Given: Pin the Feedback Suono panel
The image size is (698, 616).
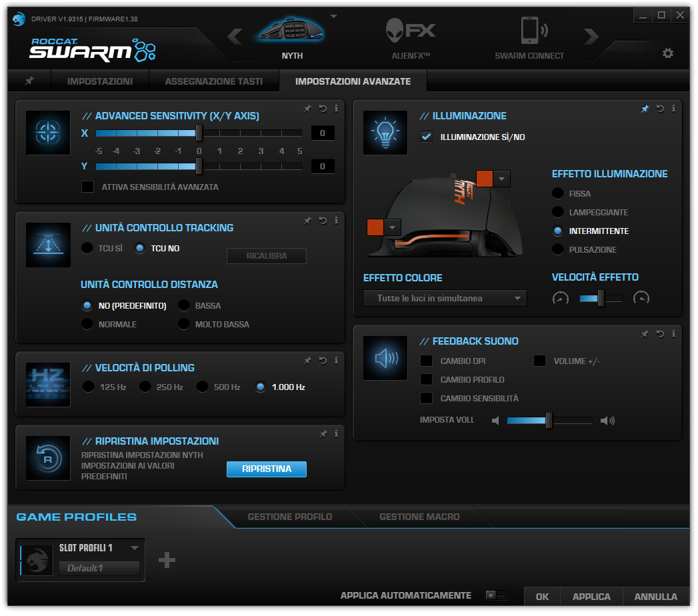Looking at the screenshot, I should click(645, 334).
